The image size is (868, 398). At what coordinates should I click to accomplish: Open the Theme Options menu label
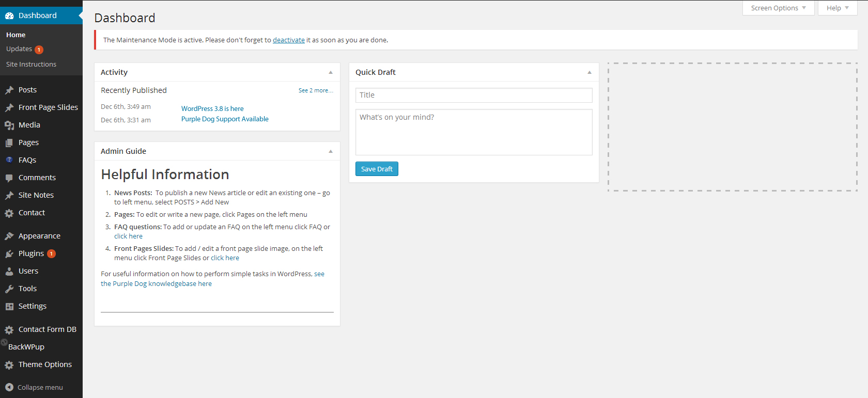tap(45, 364)
